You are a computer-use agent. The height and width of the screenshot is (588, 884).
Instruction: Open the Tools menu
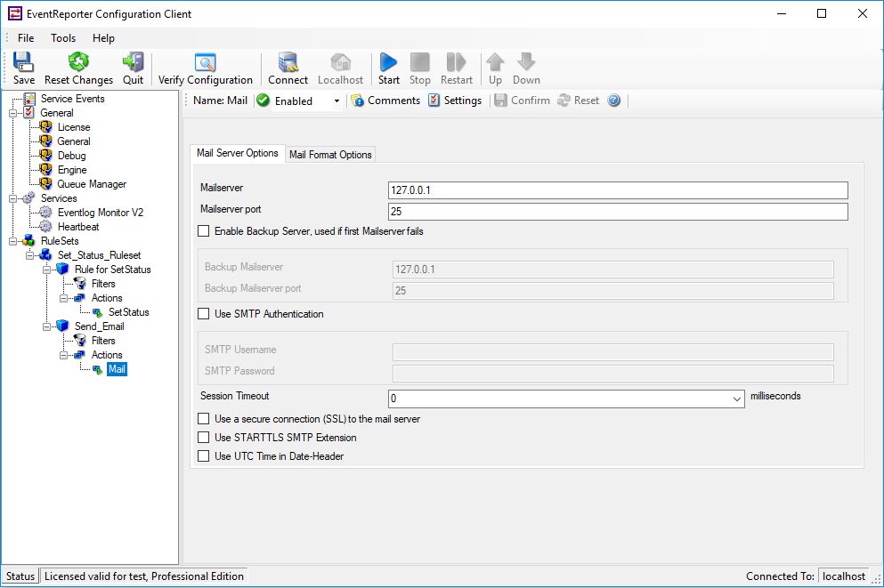(x=63, y=37)
